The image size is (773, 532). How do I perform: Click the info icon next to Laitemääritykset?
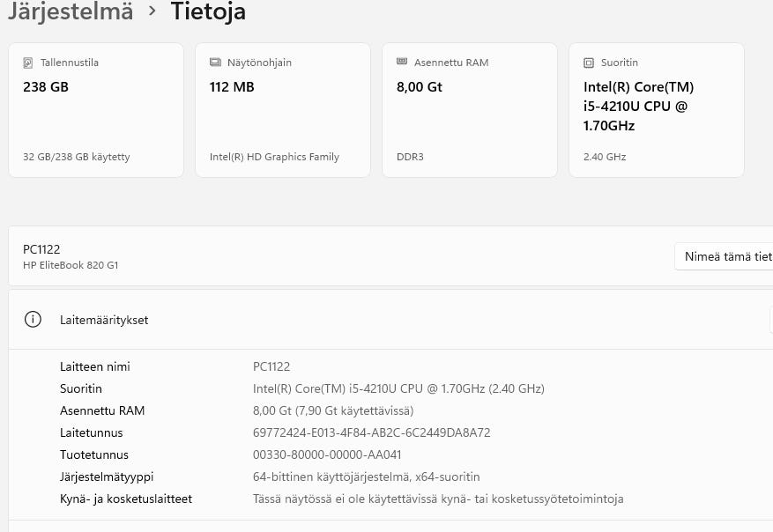[x=33, y=320]
